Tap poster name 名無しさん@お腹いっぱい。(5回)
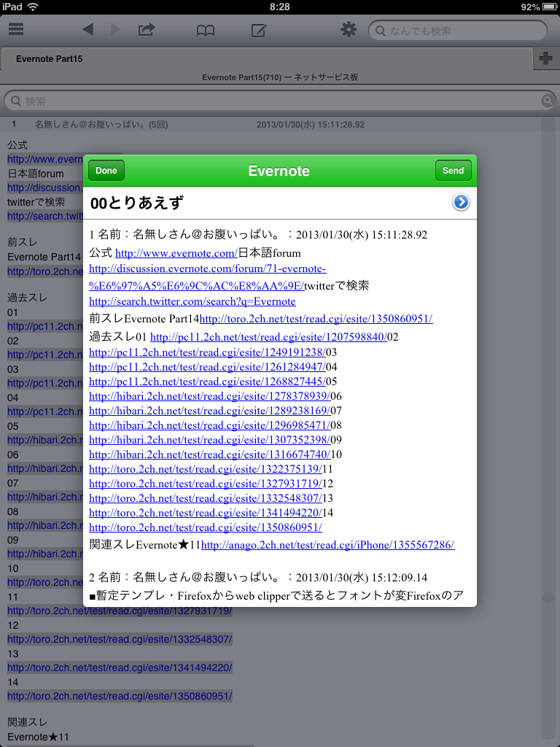Image resolution: width=560 pixels, height=747 pixels. coord(101,125)
